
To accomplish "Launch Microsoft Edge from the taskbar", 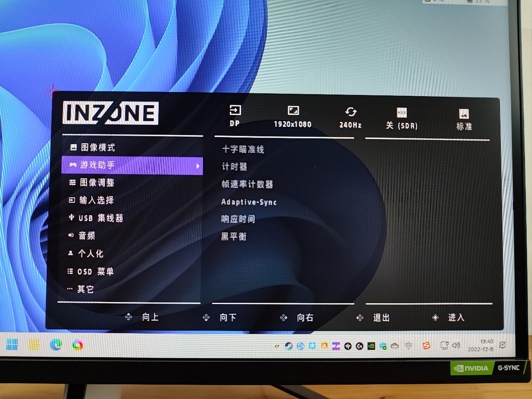I will coord(56,345).
